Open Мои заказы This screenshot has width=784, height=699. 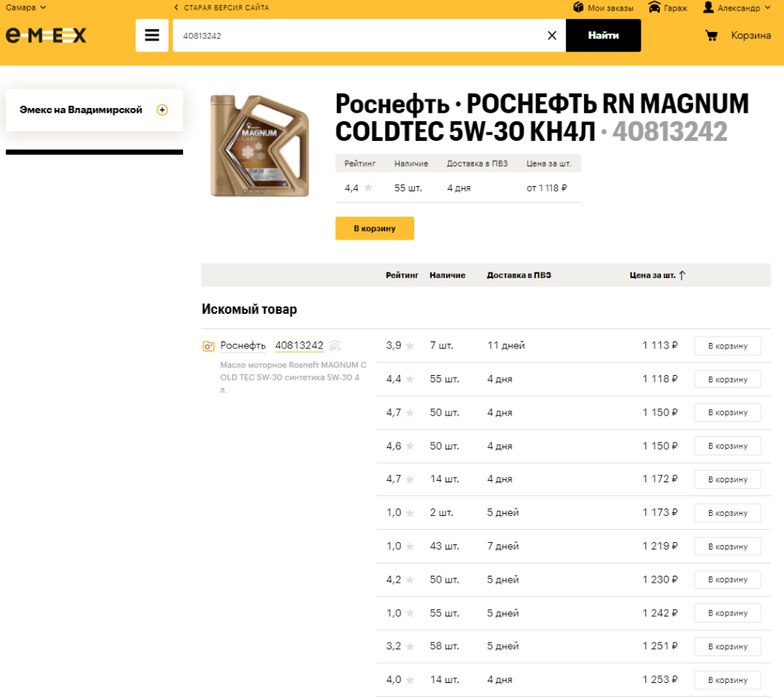(610, 8)
